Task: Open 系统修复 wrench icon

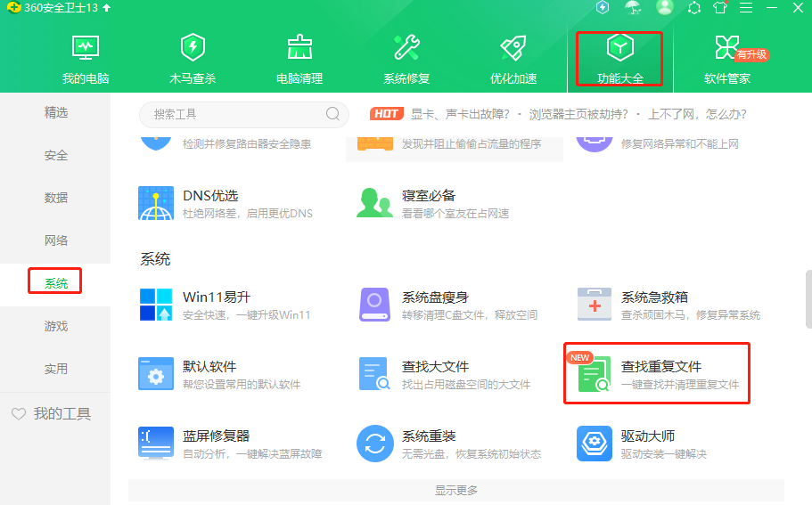Action: tap(406, 47)
